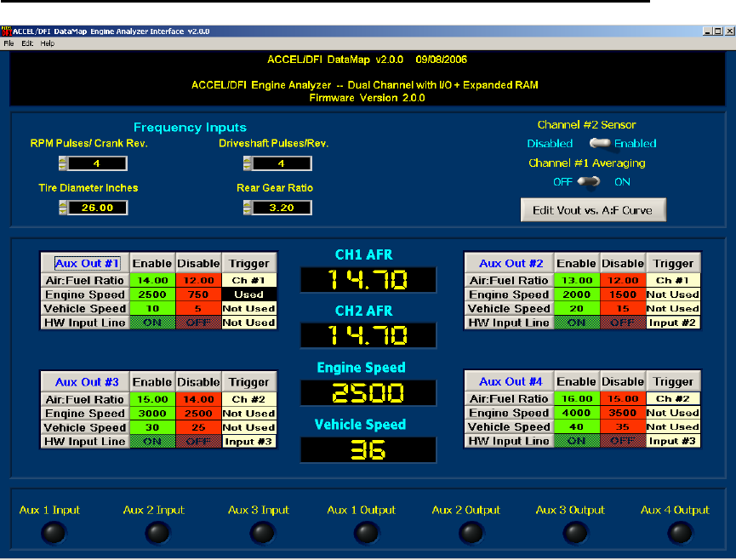Toggle Aux Out #1 Vehicle Speed trigger Not Used
736x560 pixels.
[248, 308]
